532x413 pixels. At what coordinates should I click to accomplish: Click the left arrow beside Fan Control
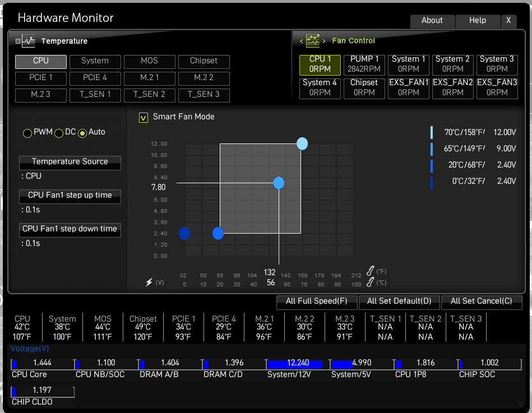301,41
